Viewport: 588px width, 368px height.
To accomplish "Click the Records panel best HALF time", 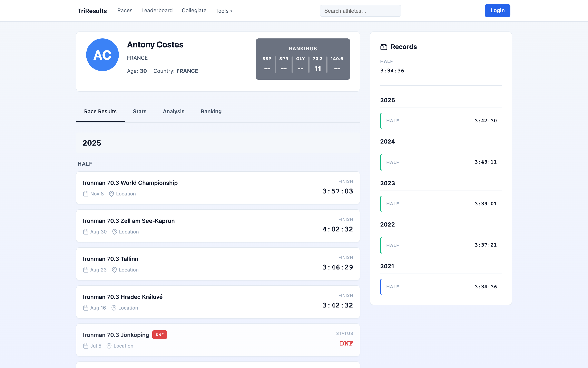I will 392,71.
